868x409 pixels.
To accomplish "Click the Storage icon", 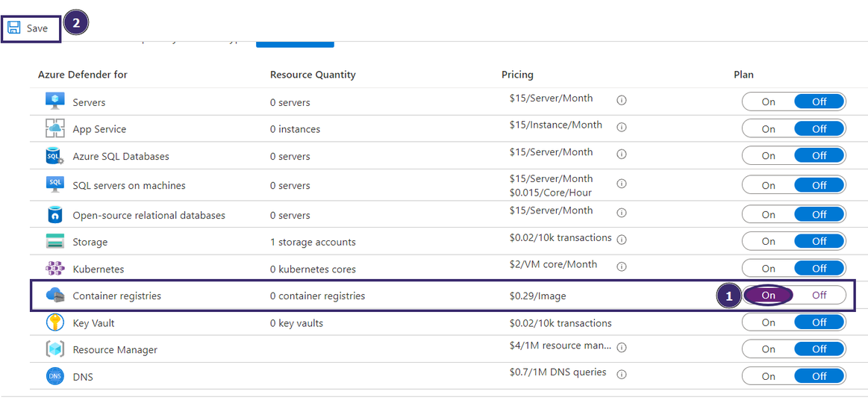I will [55, 242].
